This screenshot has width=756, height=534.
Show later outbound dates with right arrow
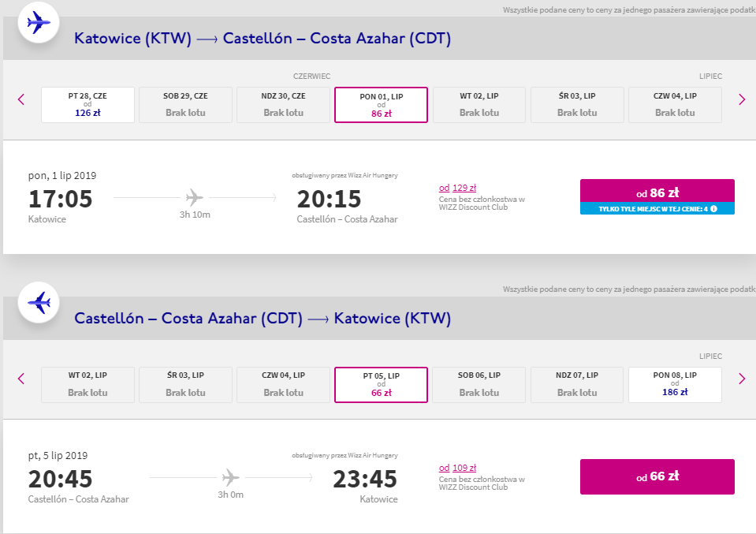pos(742,99)
